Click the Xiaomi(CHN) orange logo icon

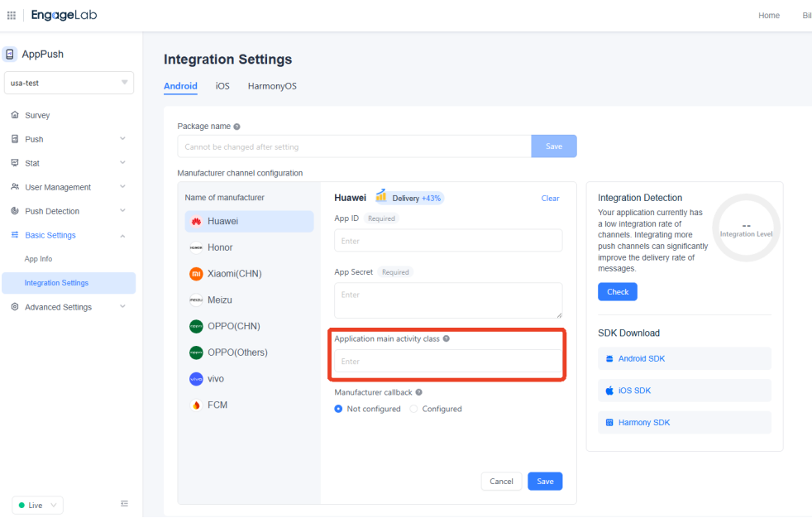(196, 274)
